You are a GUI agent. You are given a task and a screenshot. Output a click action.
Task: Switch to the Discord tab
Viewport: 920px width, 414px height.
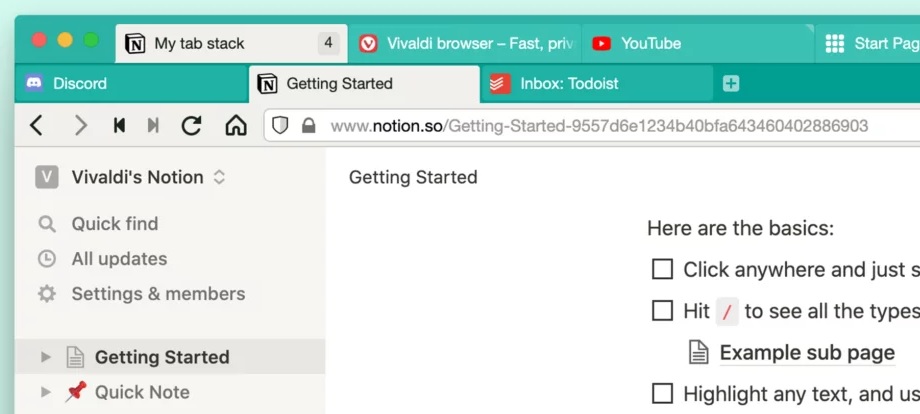80,84
